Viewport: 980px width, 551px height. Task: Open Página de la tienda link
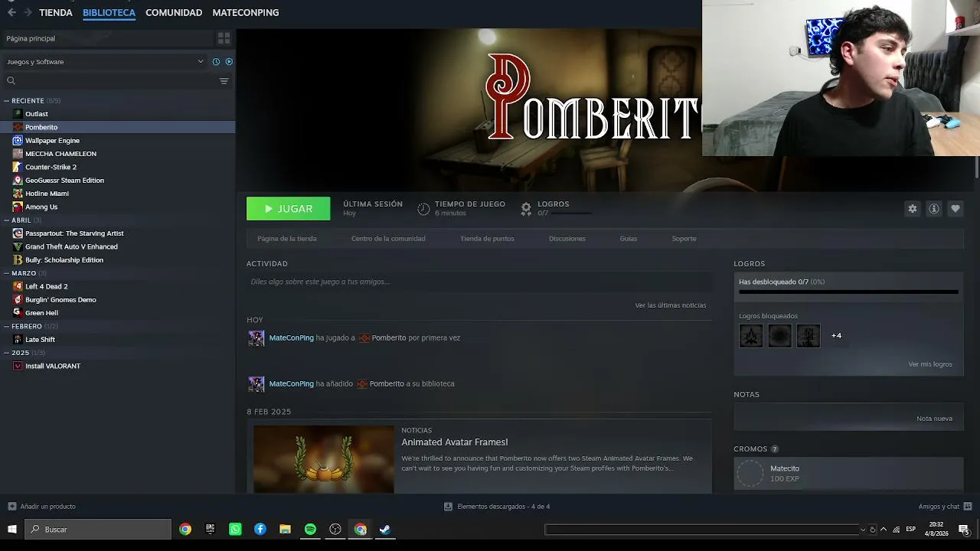[287, 239]
